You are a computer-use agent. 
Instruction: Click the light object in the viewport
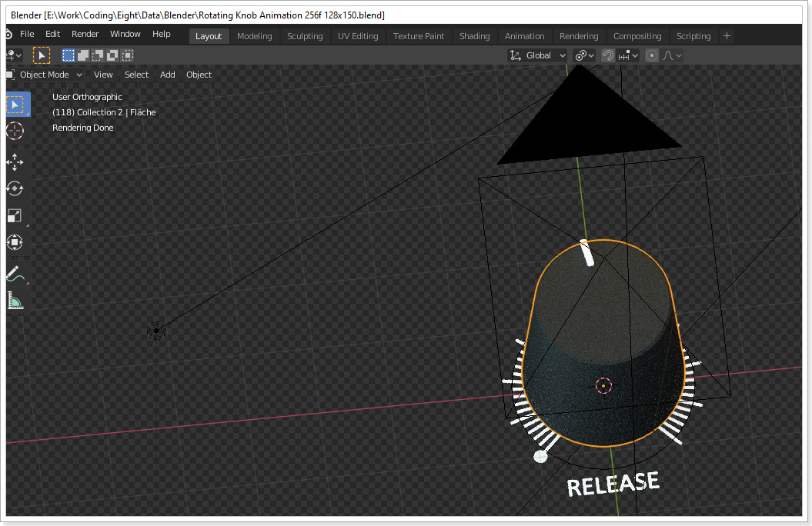tap(156, 331)
